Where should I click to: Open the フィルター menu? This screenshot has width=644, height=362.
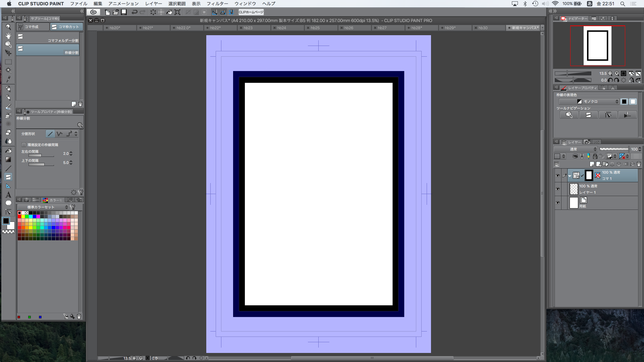(217, 4)
